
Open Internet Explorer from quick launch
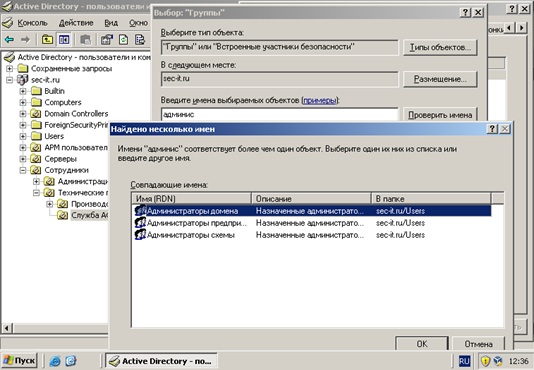pyautogui.click(x=55, y=361)
